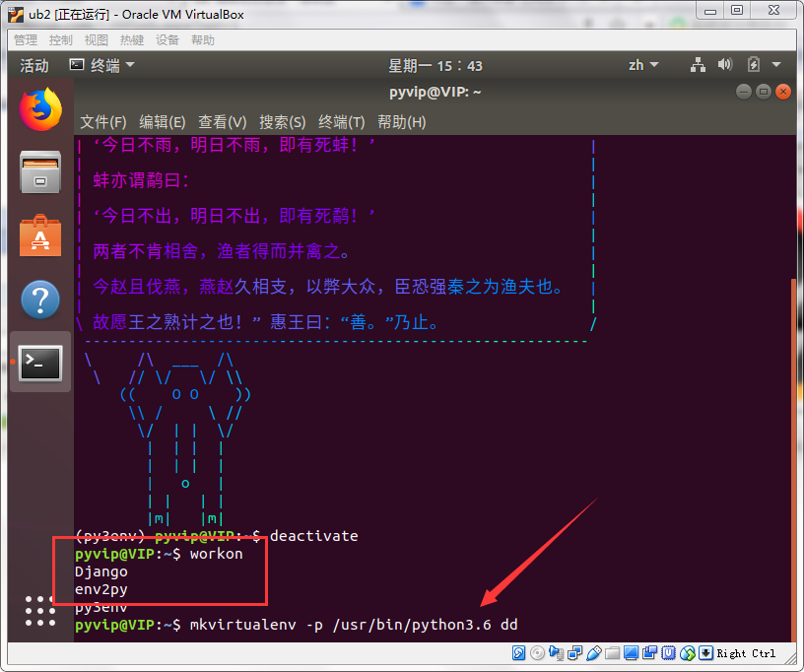Maximize the VirtualBox ub2 window

(x=737, y=11)
